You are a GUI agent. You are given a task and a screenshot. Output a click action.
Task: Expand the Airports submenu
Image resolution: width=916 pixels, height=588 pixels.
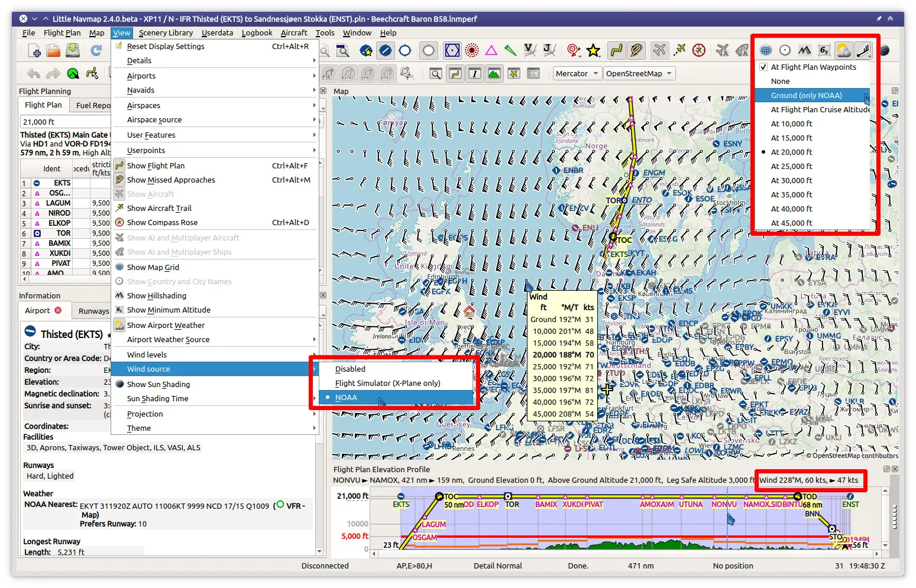pos(141,76)
